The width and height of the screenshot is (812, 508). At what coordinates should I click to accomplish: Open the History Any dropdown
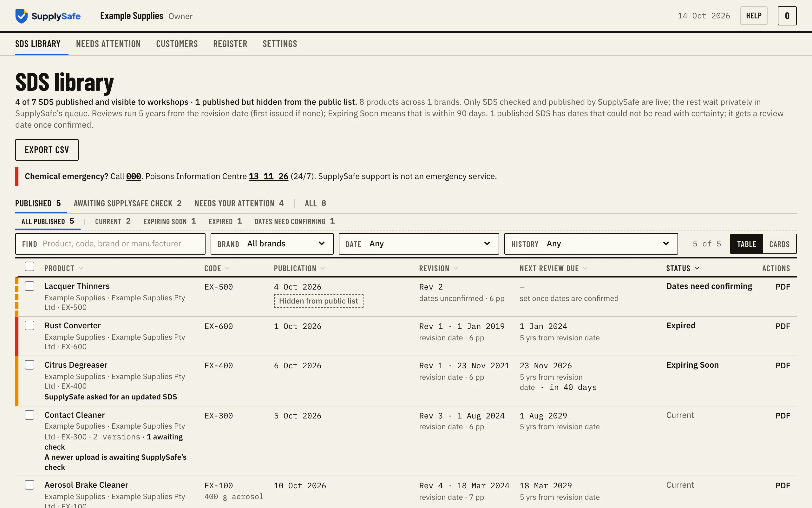(x=591, y=244)
